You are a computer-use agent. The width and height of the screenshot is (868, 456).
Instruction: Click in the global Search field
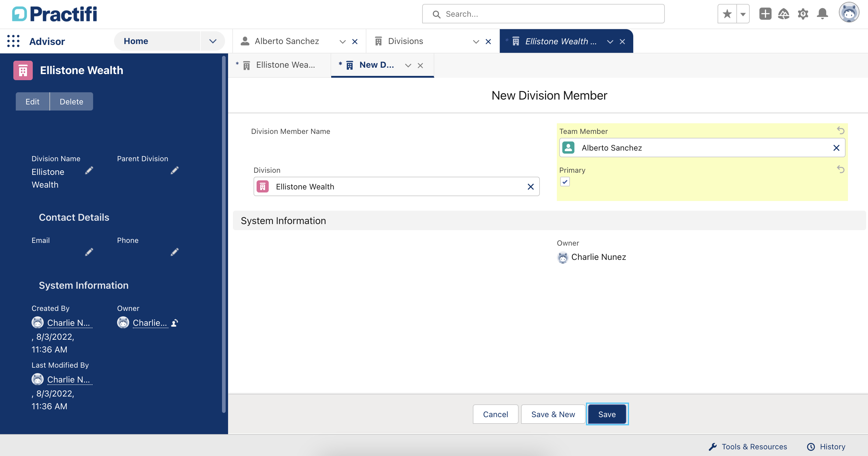pos(543,14)
